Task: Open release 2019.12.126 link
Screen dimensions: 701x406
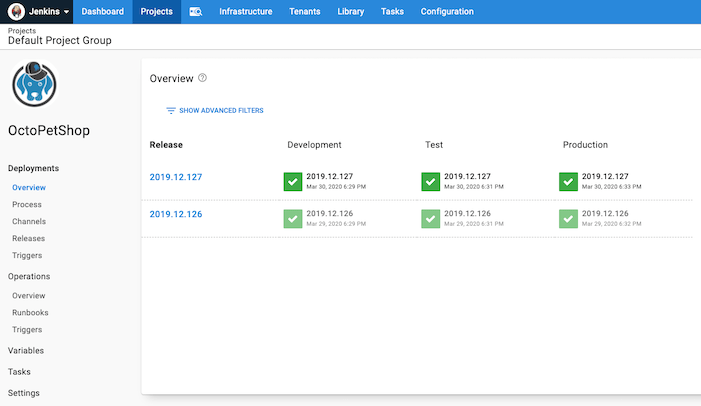Action: [176, 214]
